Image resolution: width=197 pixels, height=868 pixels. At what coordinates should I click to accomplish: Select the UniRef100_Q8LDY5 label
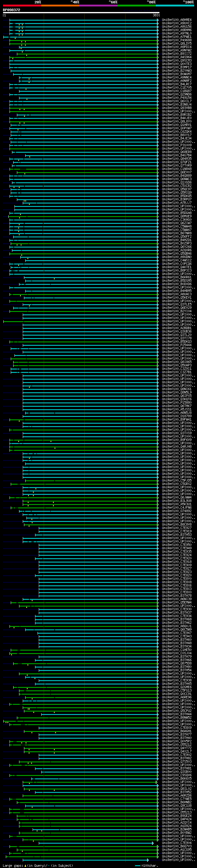coord(177,43)
